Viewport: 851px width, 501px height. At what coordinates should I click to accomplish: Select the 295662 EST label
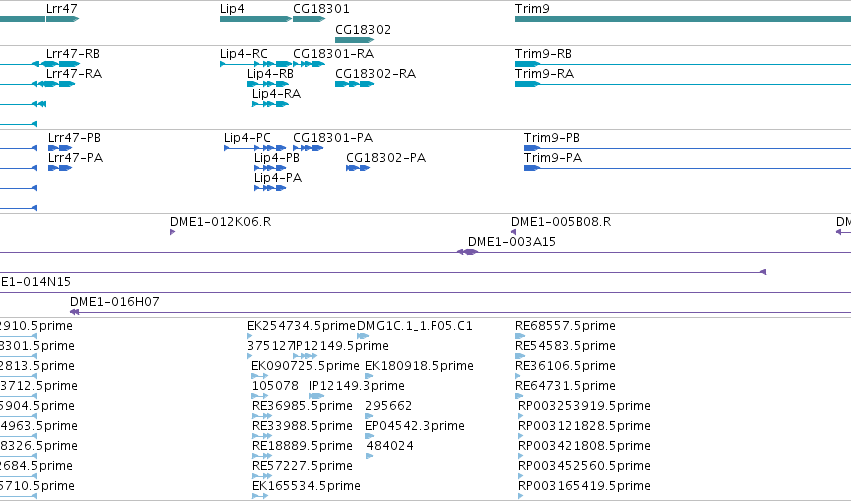(389, 407)
